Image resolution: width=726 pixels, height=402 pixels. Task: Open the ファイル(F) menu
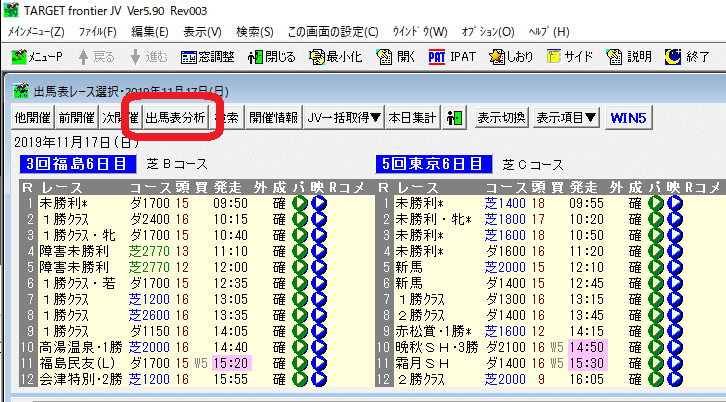(x=98, y=32)
